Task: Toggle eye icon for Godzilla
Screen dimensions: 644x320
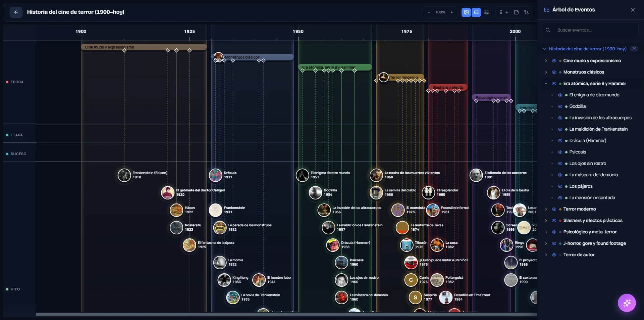Action: (x=560, y=106)
